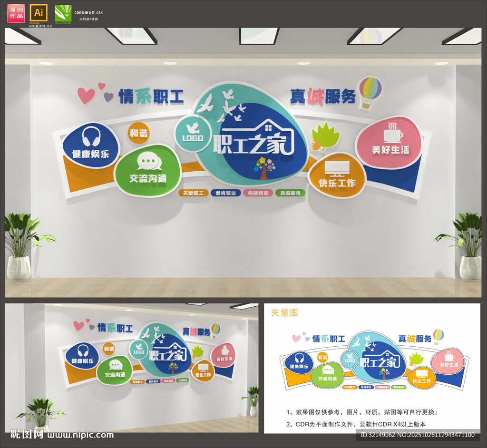Select the steaming coffee cup icon above 美好生活

[393, 133]
